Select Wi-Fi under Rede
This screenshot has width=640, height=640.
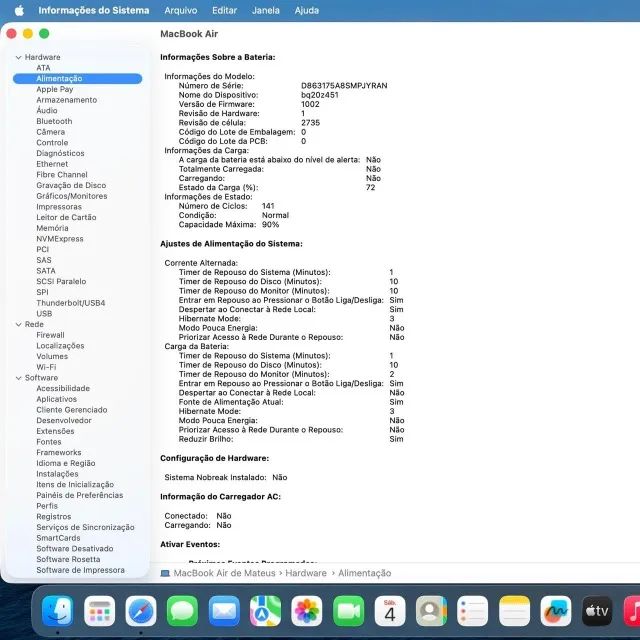(46, 367)
